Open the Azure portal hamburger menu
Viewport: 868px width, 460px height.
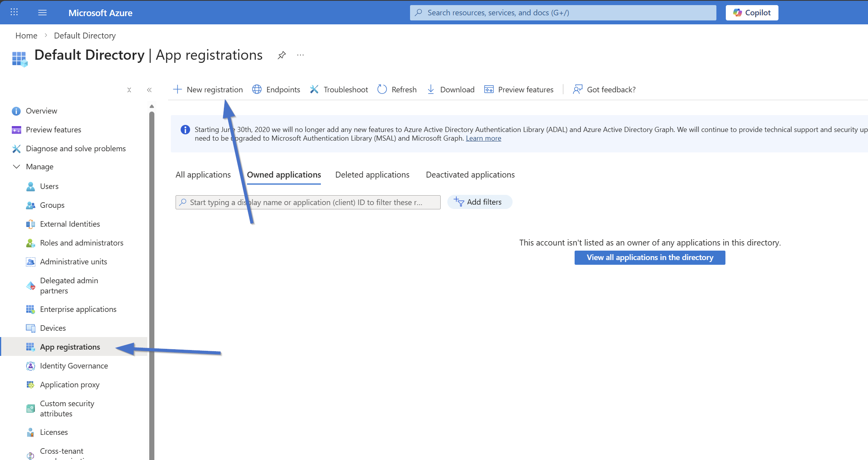pos(42,13)
